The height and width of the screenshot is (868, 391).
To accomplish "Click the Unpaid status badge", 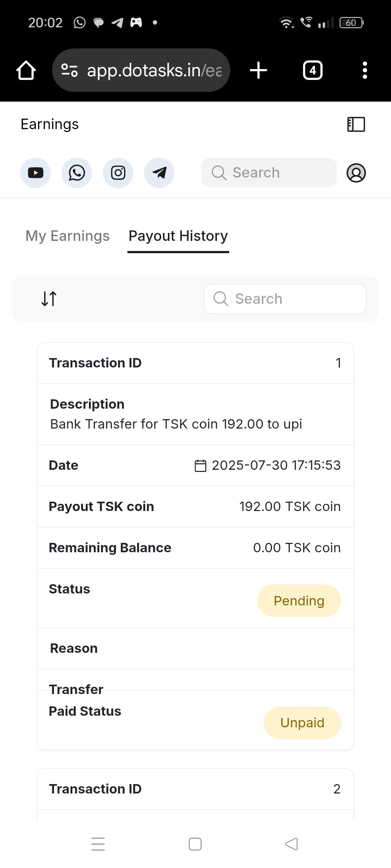I will click(302, 723).
